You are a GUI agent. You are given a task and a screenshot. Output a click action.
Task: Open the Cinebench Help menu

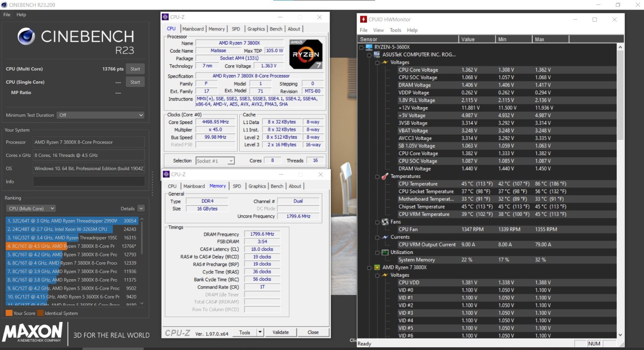pos(21,14)
